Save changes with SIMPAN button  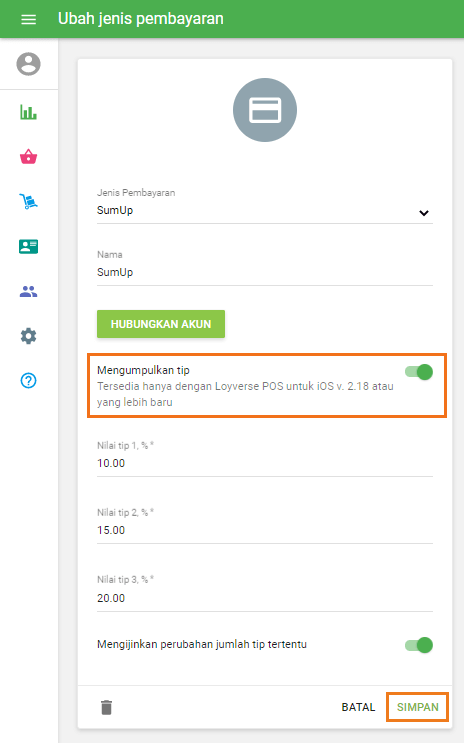point(418,707)
